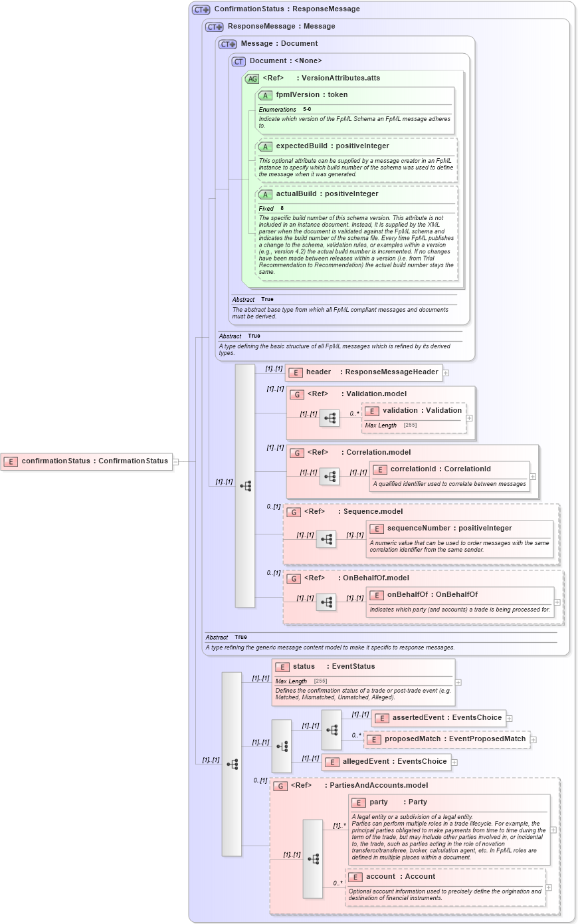This screenshot has width=578, height=924.
Task: Expand the assertedEvent EventsChoice element
Action: 510,719
